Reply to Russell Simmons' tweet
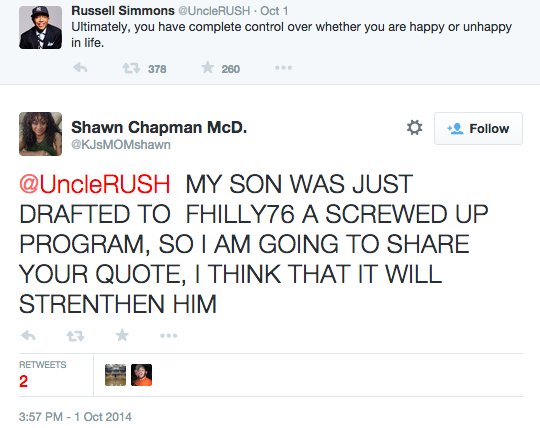Viewport: 540px width, 428px height. pos(80,67)
